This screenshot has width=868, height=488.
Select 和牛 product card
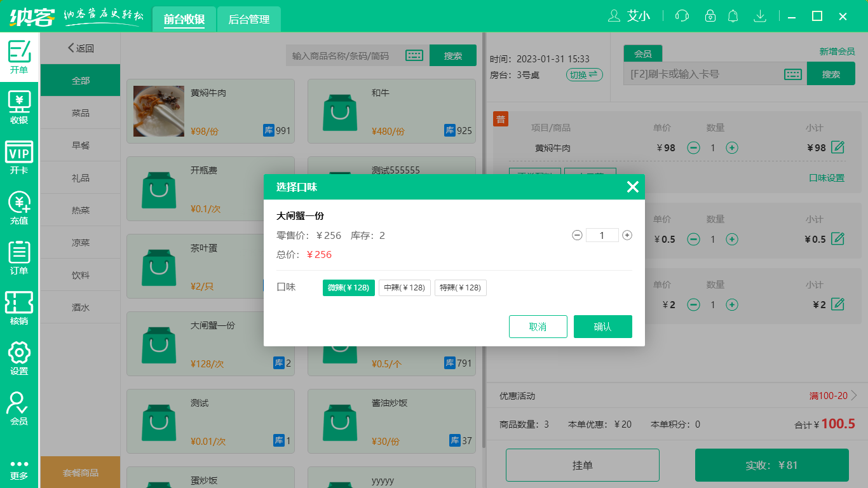[x=391, y=111]
